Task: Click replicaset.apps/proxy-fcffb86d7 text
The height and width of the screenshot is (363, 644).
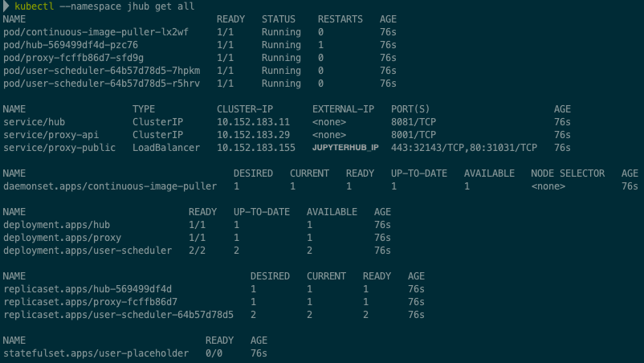Action: (x=90, y=302)
